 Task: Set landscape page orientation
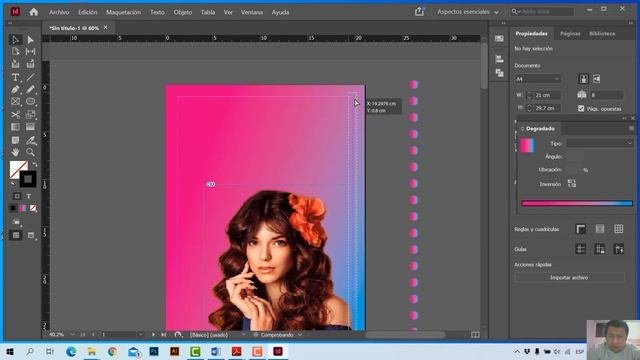(596, 79)
